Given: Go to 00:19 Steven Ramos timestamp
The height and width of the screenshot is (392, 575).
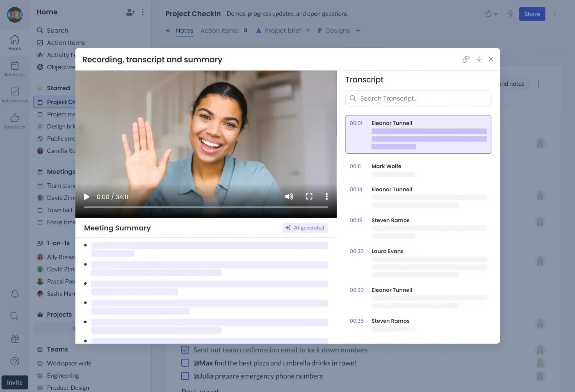Looking at the screenshot, I should click(356, 220).
